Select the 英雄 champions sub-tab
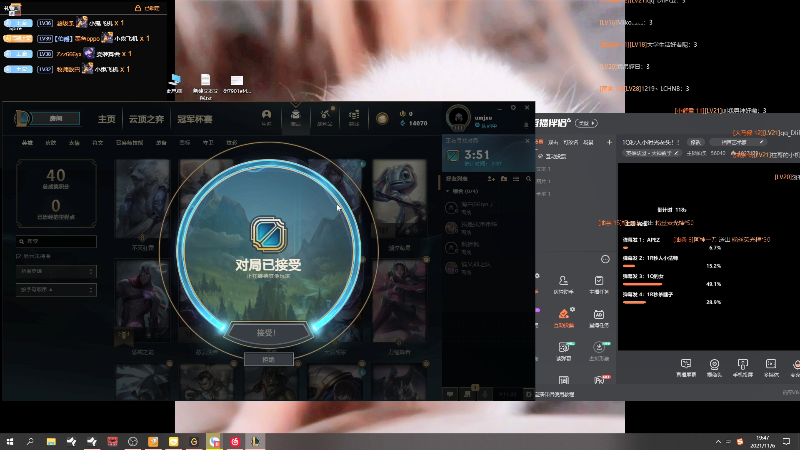Screen dimensions: 800x450 coord(27,143)
